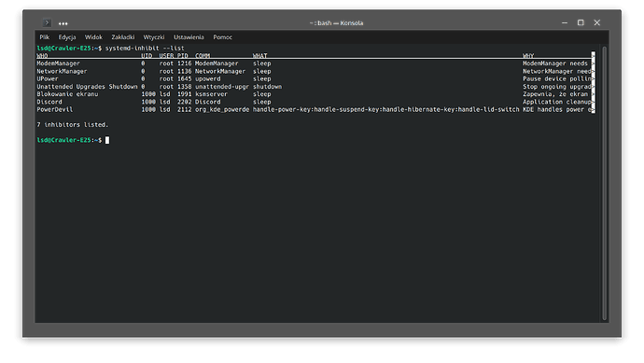Click the 'shutdown' value in WHAT column

(267, 87)
